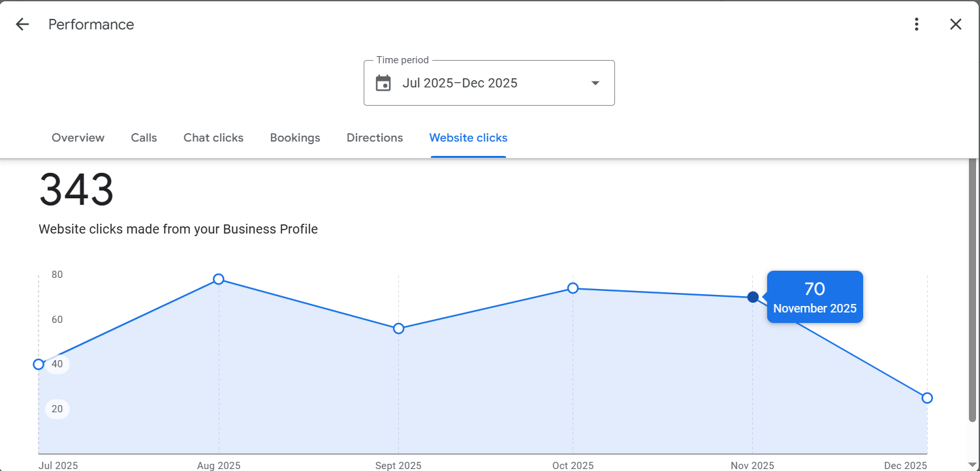The image size is (980, 471).
Task: Select the Dec 2025 data point
Action: point(927,398)
